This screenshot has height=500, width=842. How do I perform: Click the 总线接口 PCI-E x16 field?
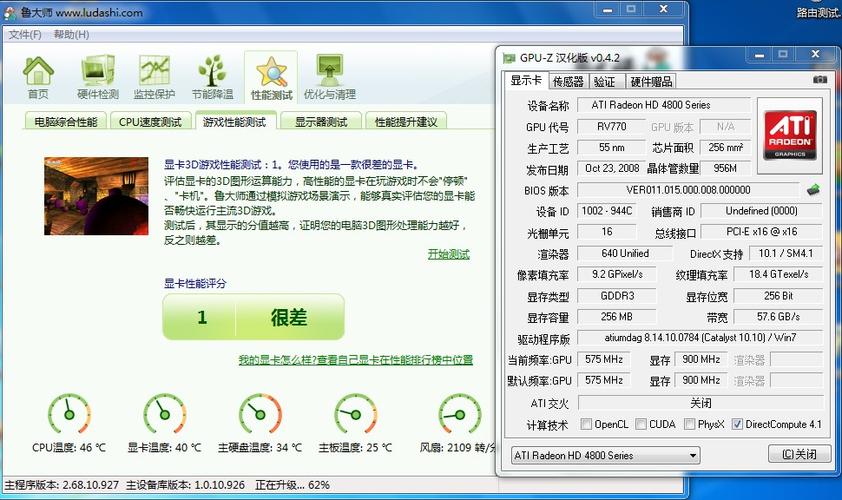point(761,232)
